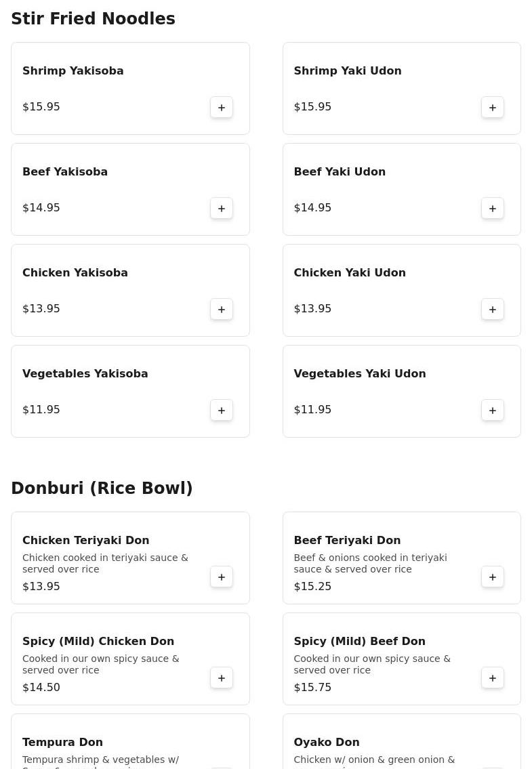Open Vegetables Yaki Udon item title

[360, 374]
